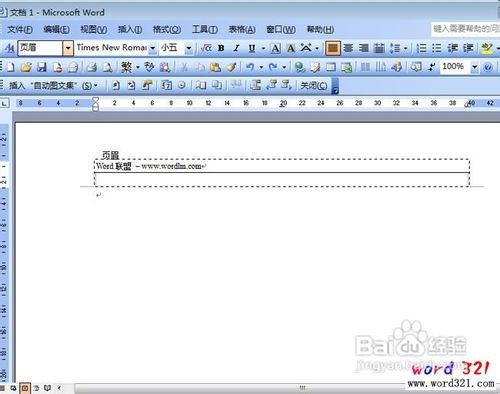Open the 表格(A) menu

242,30
